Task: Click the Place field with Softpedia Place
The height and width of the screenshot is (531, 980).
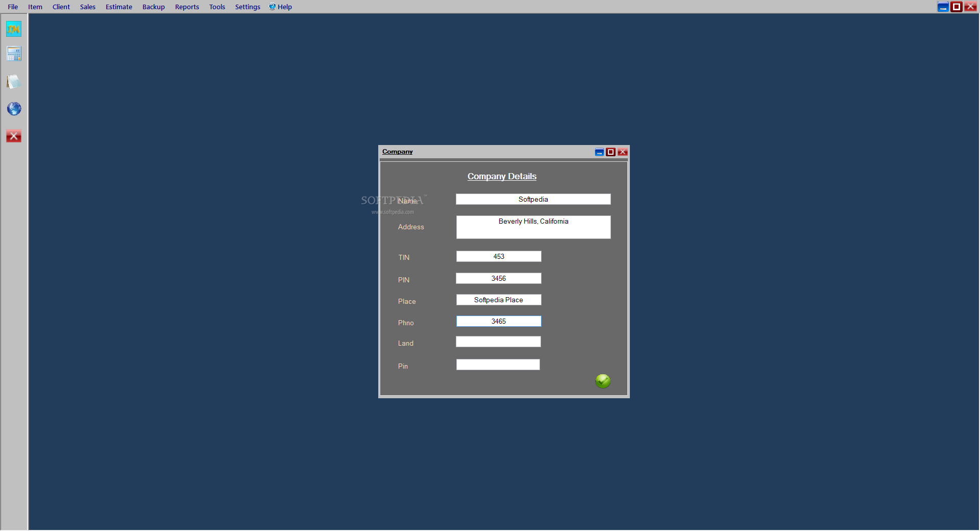Action: [499, 300]
